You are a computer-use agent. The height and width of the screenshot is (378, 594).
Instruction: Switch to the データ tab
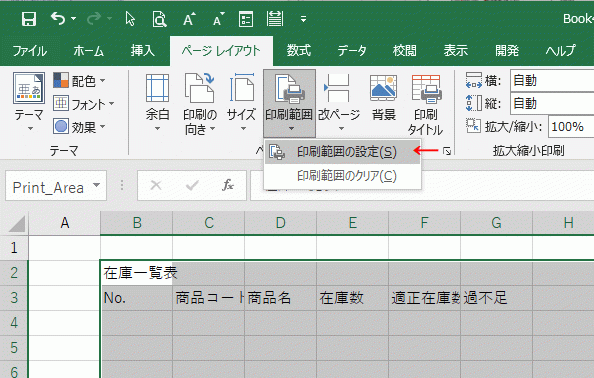352,51
